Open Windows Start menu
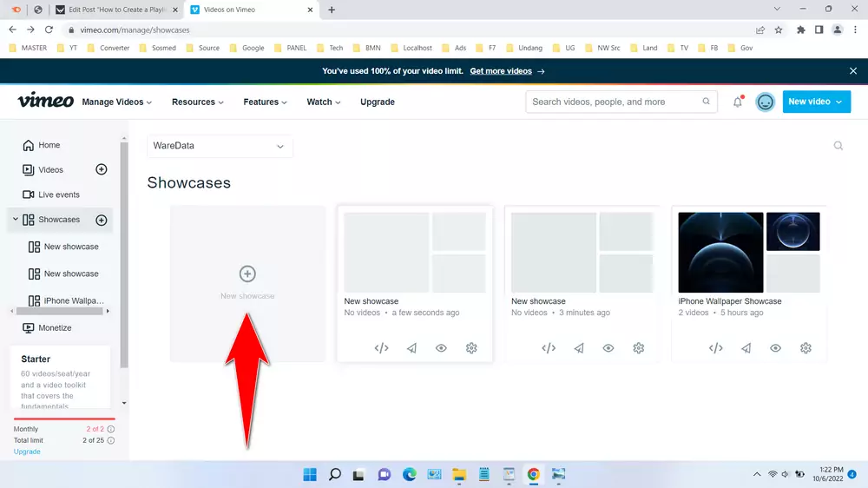 click(310, 475)
